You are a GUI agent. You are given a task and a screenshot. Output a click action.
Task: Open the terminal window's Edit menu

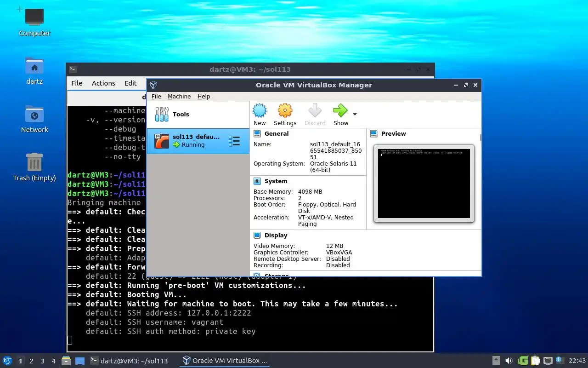pyautogui.click(x=130, y=83)
